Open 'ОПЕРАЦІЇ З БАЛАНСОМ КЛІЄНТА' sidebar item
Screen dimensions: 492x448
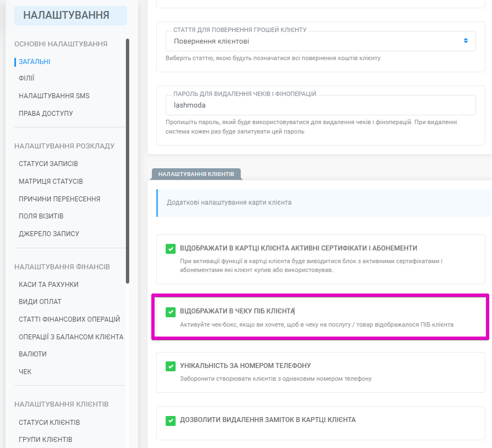pos(71,337)
